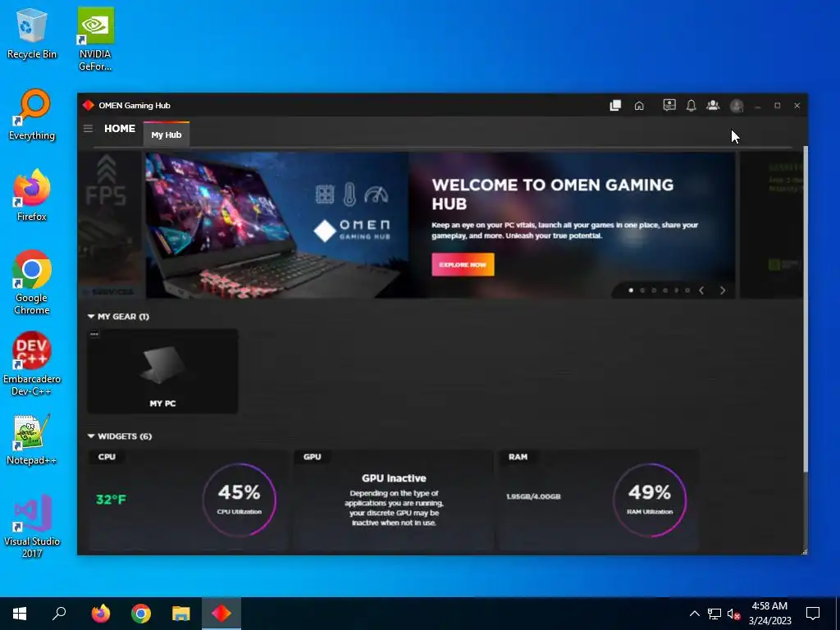Close the OMEN Gaming Hub window
This screenshot has height=630, width=840.
tap(797, 106)
